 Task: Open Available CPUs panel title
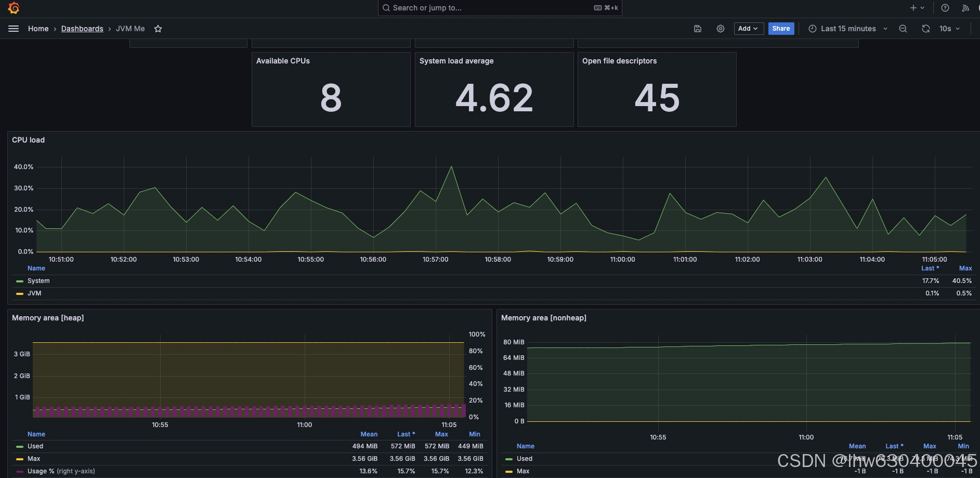coord(283,61)
